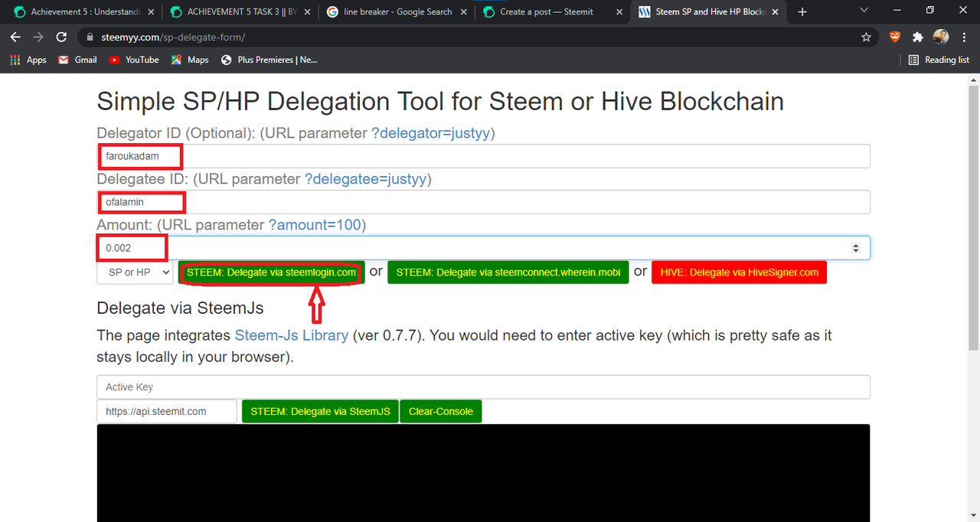The width and height of the screenshot is (980, 522).
Task: Open the Apps bookmark shortcut
Action: [x=28, y=60]
